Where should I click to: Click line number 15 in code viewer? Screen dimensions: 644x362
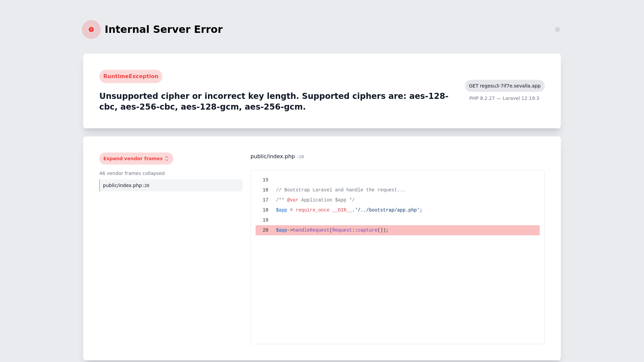pos(265,180)
